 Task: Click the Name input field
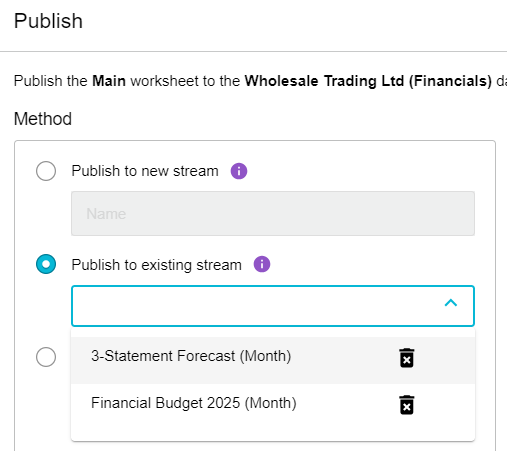coord(273,213)
